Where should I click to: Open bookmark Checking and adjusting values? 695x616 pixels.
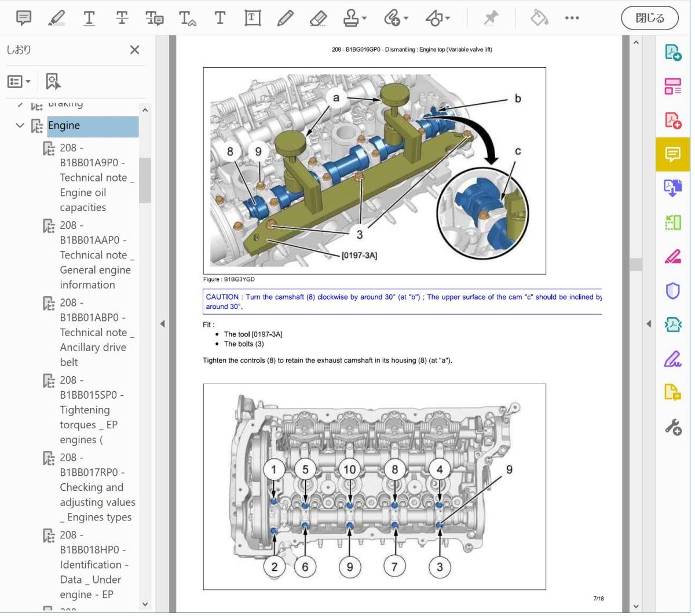pyautogui.click(x=97, y=487)
